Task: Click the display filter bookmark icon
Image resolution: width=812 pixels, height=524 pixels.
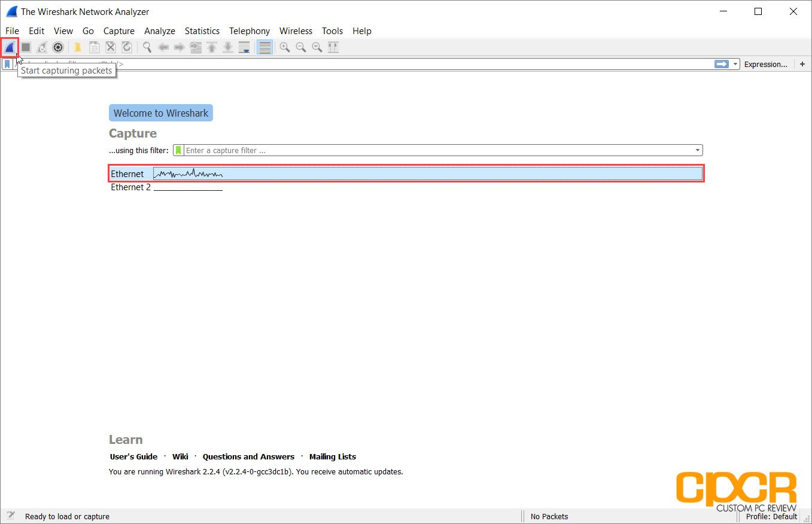Action: pos(7,64)
